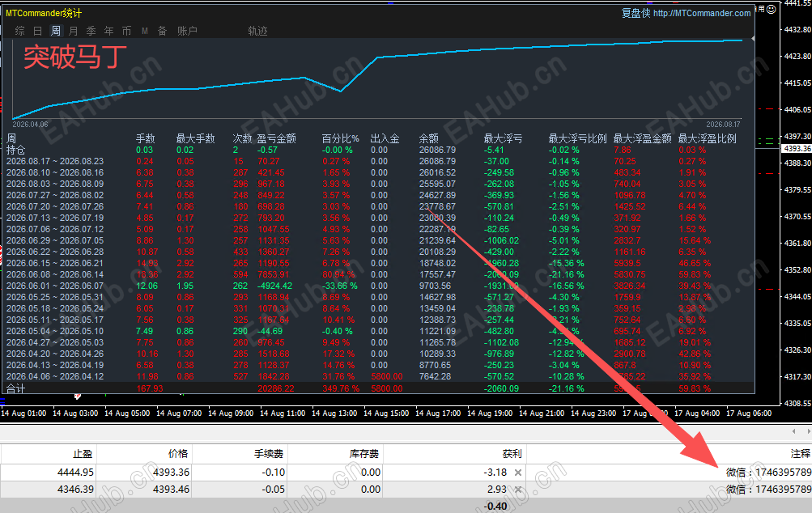Viewport: 812px width, 513px height.
Task: Switch to the 年 yearly tab
Action: pyautogui.click(x=108, y=31)
